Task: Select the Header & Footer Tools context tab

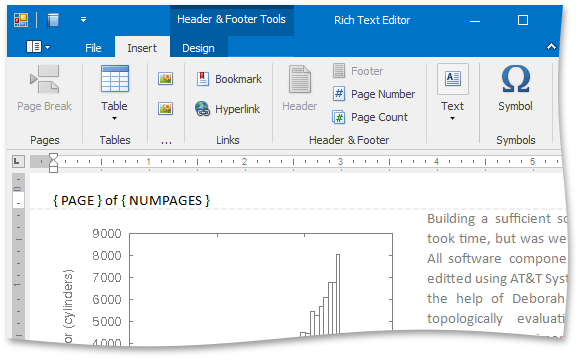Action: (232, 19)
